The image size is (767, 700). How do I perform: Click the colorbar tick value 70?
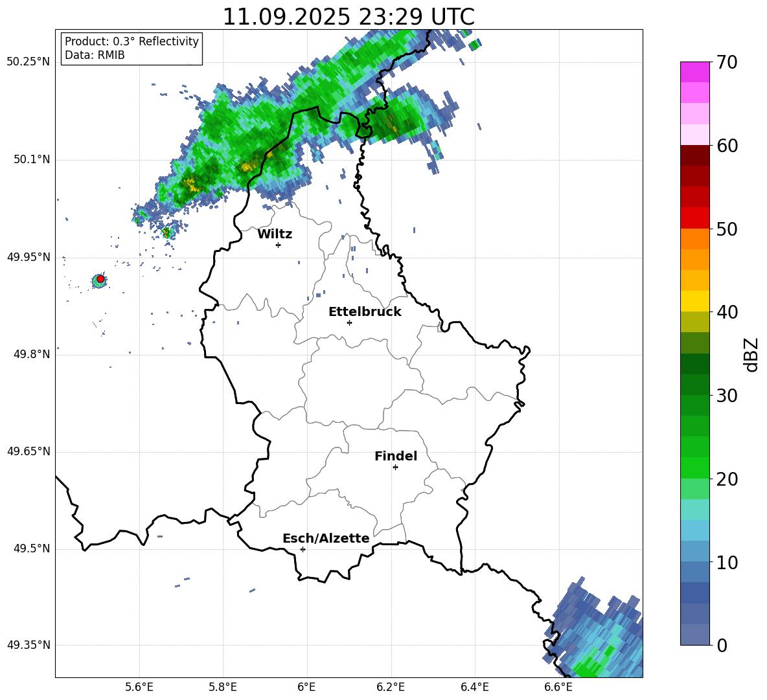click(x=727, y=62)
